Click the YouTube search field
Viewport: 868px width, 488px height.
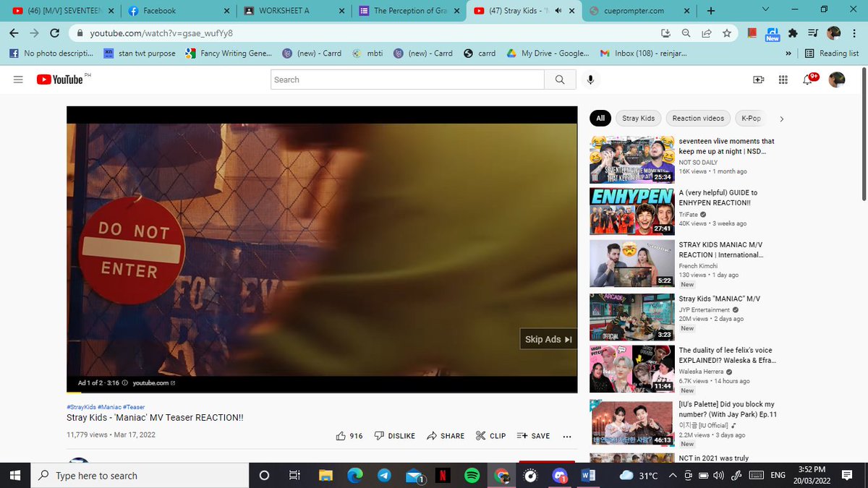407,80
